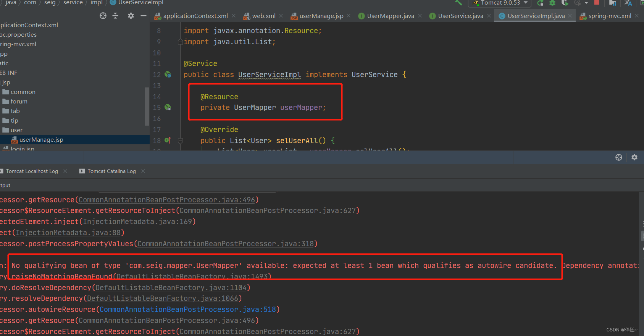Click the project tree vertical scrollbar
644x336 pixels.
[x=147, y=106]
